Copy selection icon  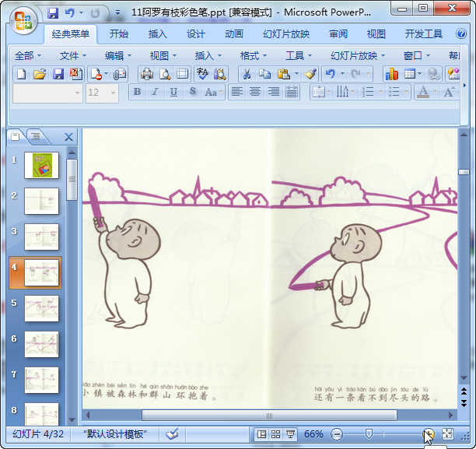[265, 74]
